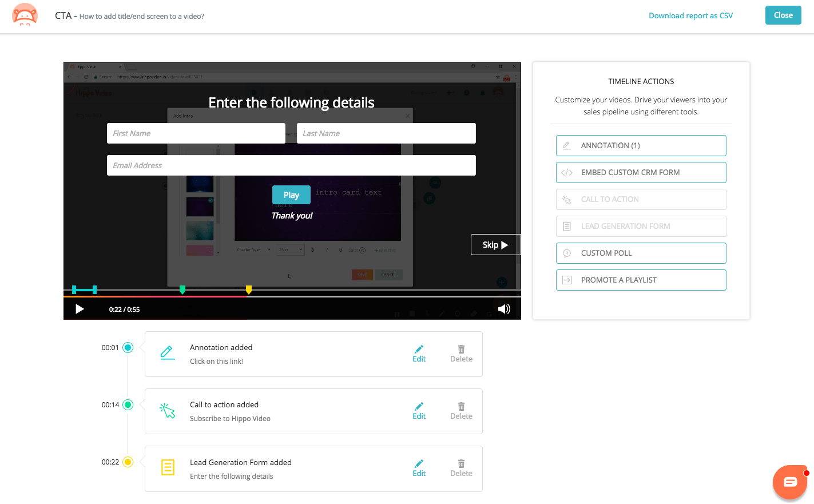
Task: Mute the video with the speaker icon
Action: [504, 309]
